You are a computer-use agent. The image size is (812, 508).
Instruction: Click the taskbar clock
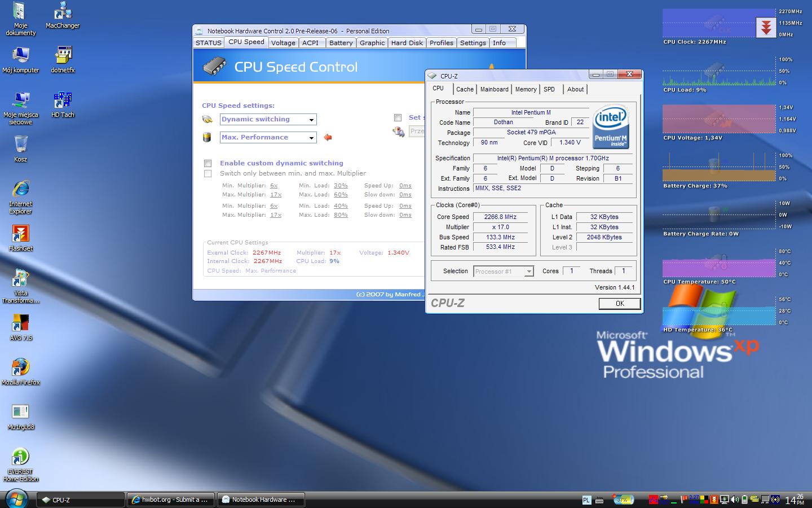pyautogui.click(x=795, y=500)
